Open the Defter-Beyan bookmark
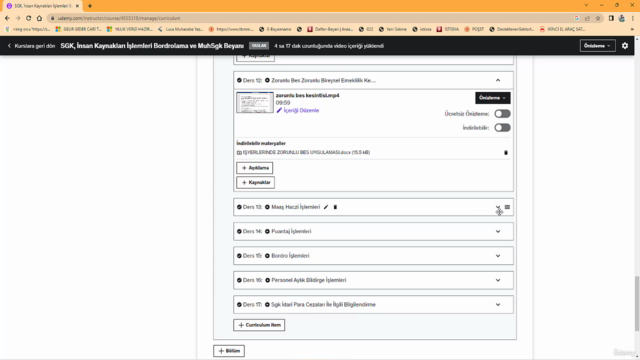The height and width of the screenshot is (360, 640). click(x=330, y=29)
